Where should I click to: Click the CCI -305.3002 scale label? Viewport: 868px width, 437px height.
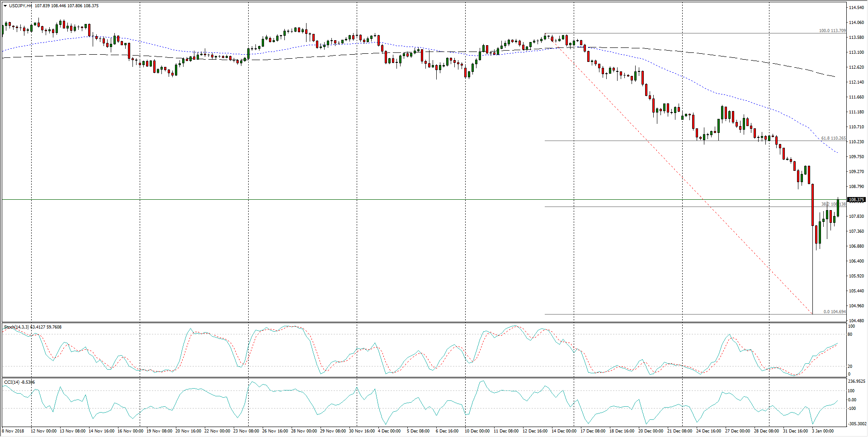click(857, 424)
